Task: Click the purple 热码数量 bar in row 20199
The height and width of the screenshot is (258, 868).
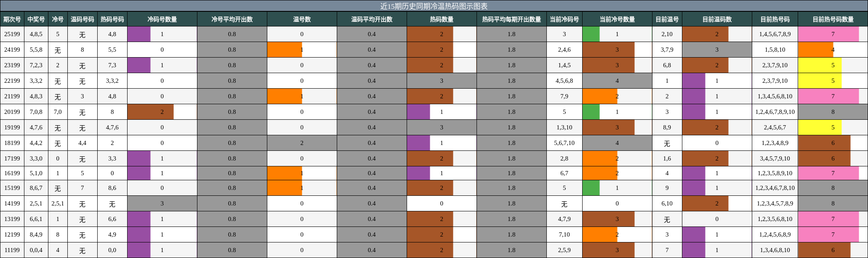Action: pos(418,112)
